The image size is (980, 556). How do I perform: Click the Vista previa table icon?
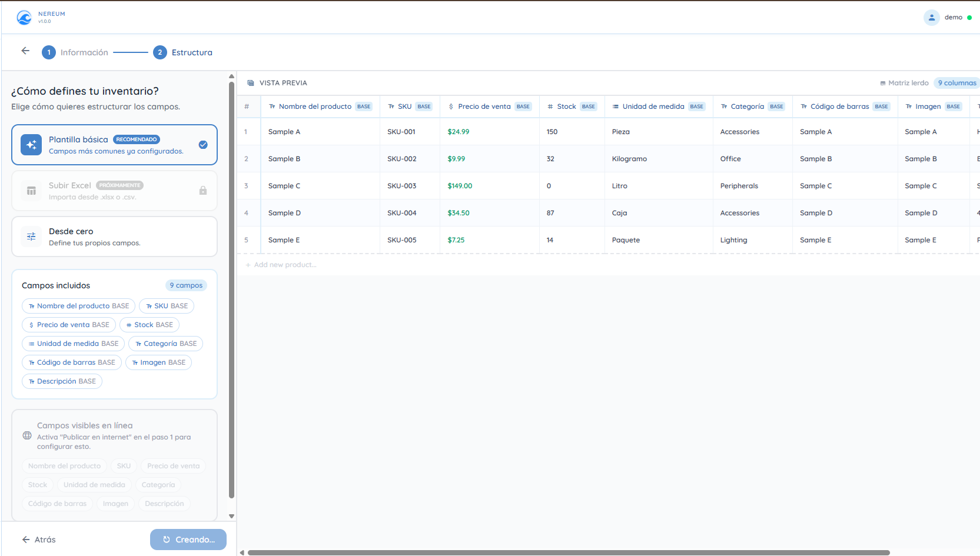(251, 83)
